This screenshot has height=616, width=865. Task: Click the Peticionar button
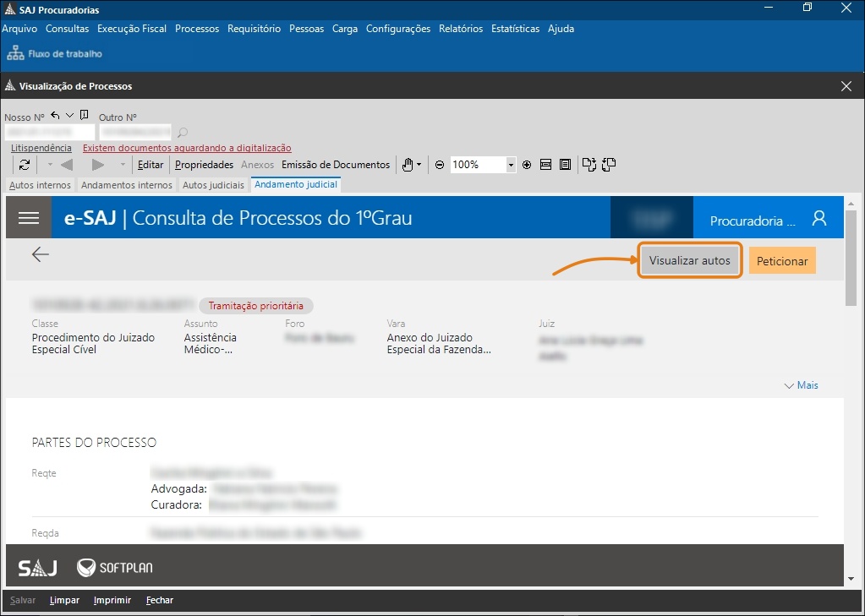point(781,261)
